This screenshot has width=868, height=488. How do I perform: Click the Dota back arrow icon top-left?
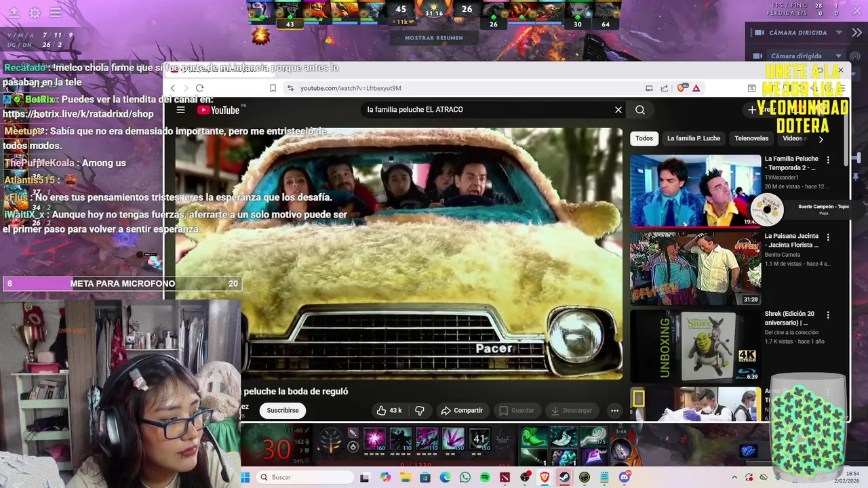[14, 13]
